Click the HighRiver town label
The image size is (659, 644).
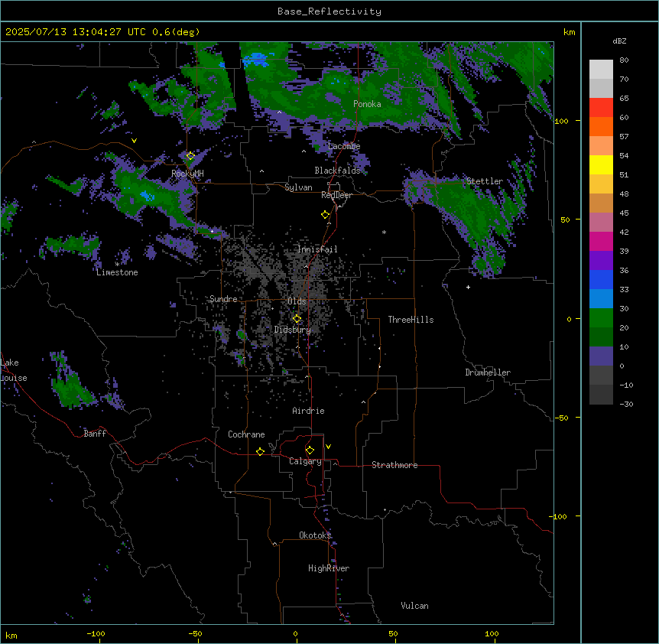[x=329, y=568]
